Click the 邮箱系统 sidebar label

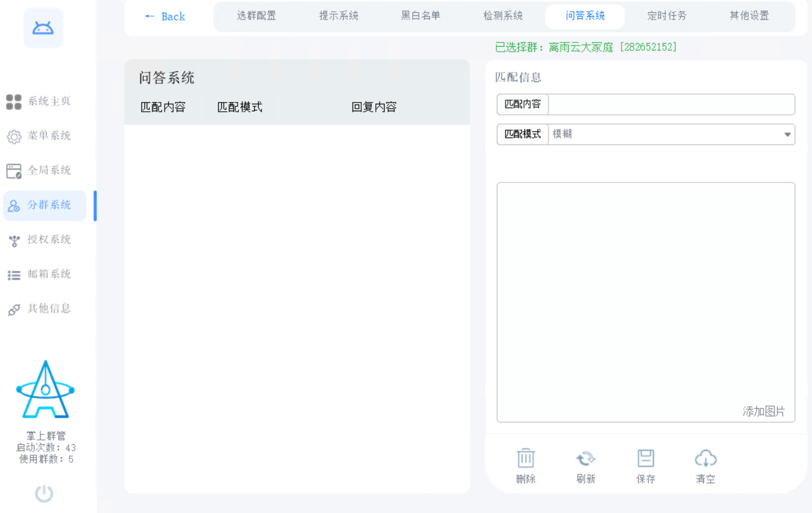coord(49,274)
